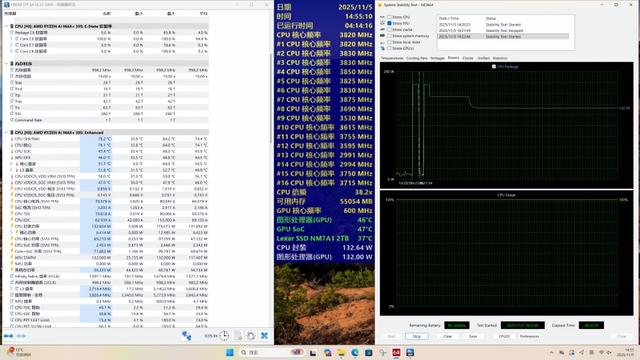Click the HWiNFO expand columns arrows icon
This screenshot has width=640, height=360.
tap(9, 336)
